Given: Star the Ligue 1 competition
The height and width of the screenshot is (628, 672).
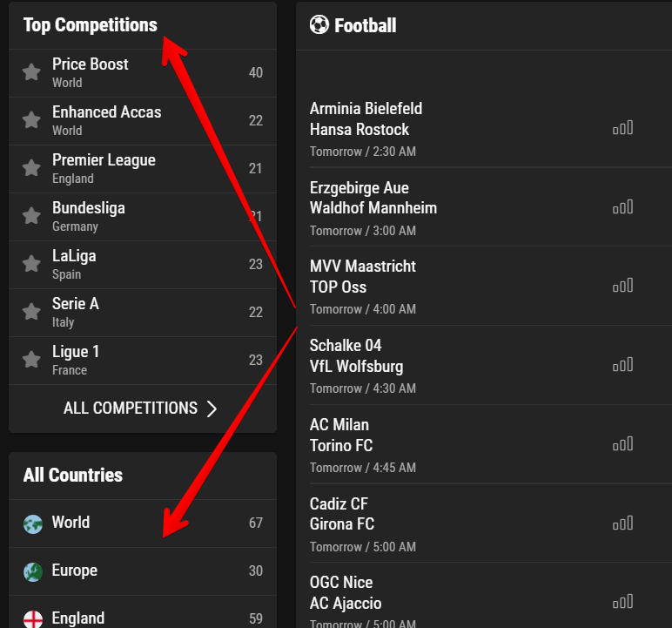Looking at the screenshot, I should [x=31, y=360].
